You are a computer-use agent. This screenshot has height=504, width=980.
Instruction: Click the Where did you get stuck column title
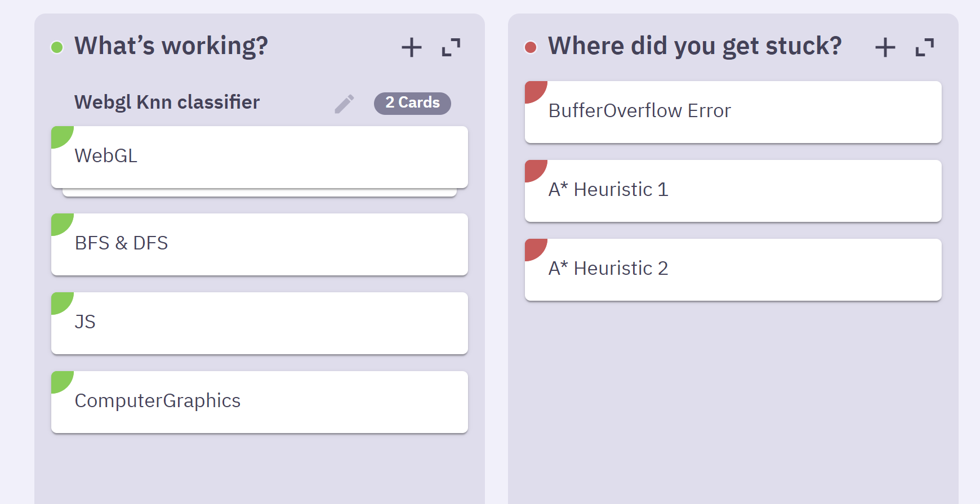(x=694, y=46)
